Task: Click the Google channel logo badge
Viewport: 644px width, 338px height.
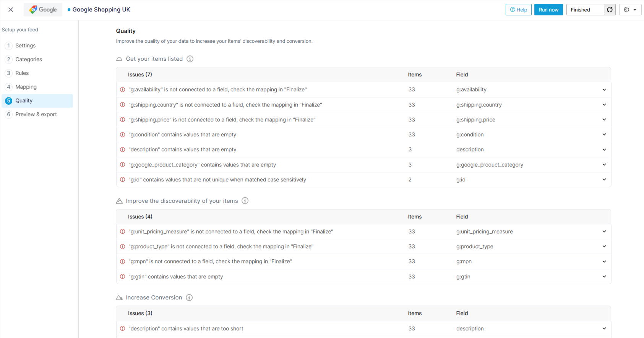Action: [x=43, y=10]
